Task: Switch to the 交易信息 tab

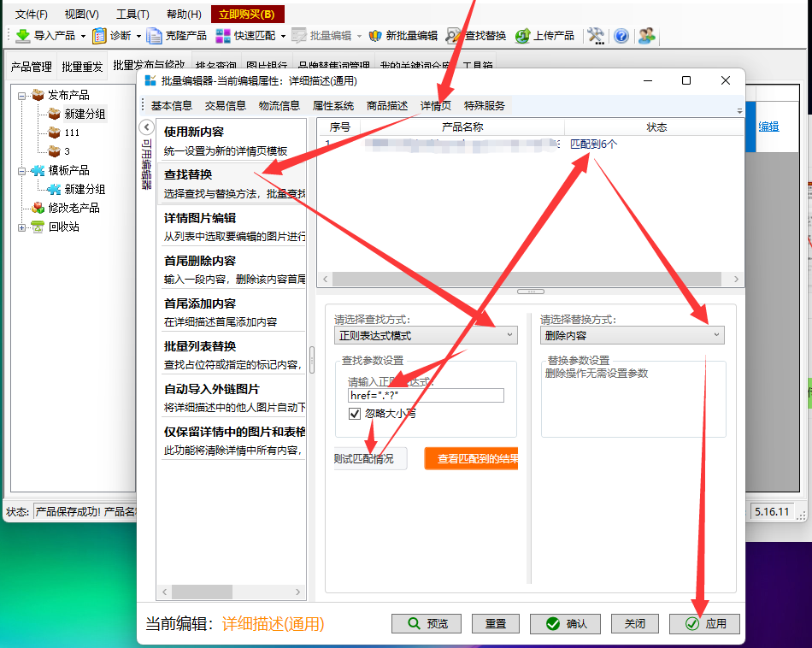Action: pos(226,106)
